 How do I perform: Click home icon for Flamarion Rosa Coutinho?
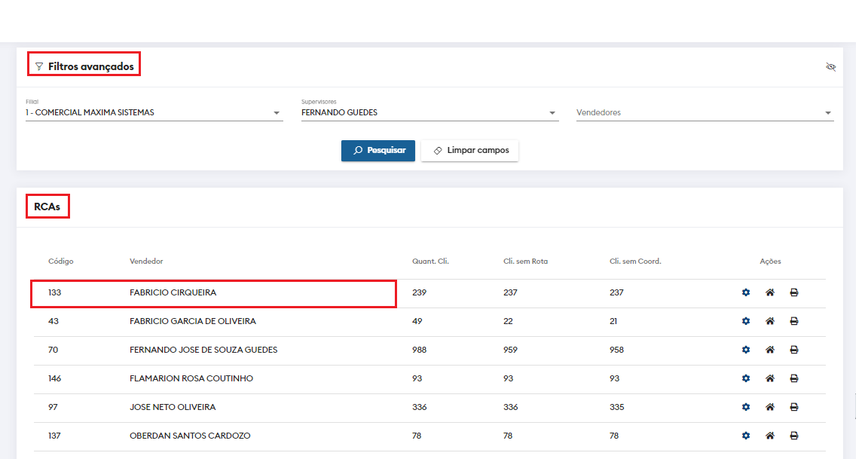click(x=770, y=378)
